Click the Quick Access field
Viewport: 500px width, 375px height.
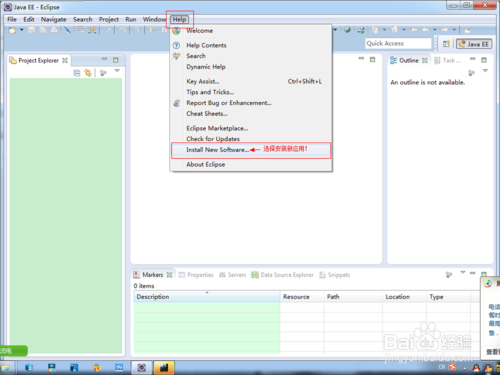tap(398, 43)
